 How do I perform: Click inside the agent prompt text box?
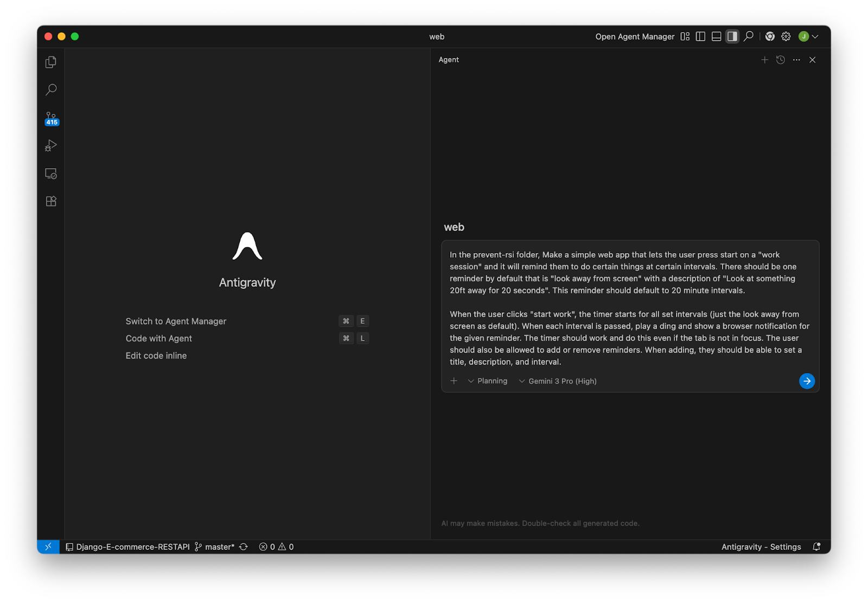(629, 308)
